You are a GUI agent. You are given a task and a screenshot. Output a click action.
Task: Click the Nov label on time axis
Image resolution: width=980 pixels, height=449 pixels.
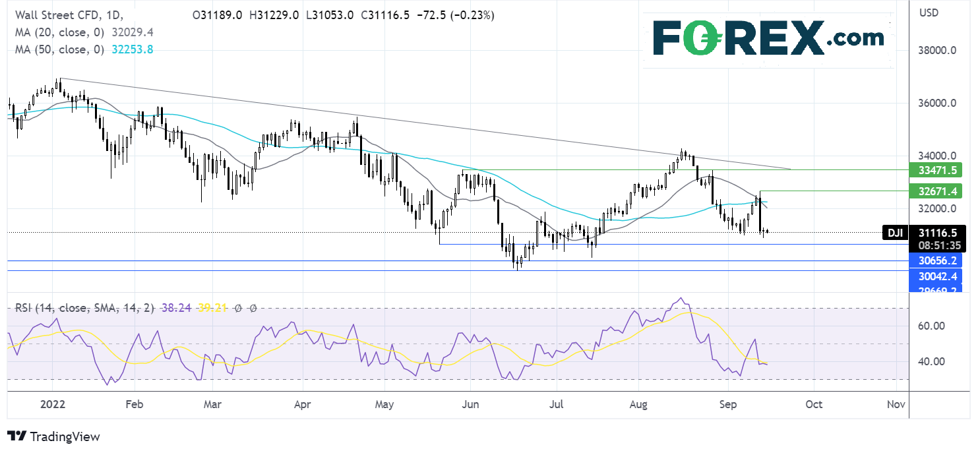(895, 404)
